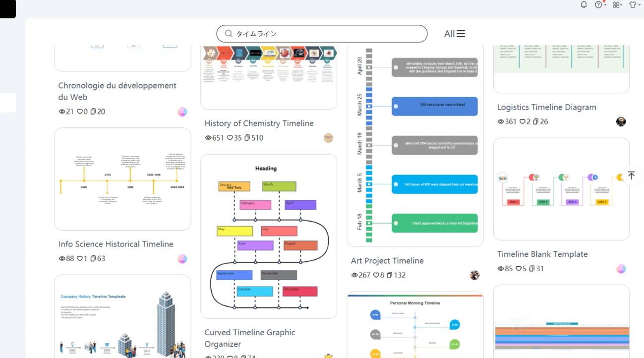Like the Art Project Timeline template
This screenshot has height=358, width=644.
click(x=376, y=275)
